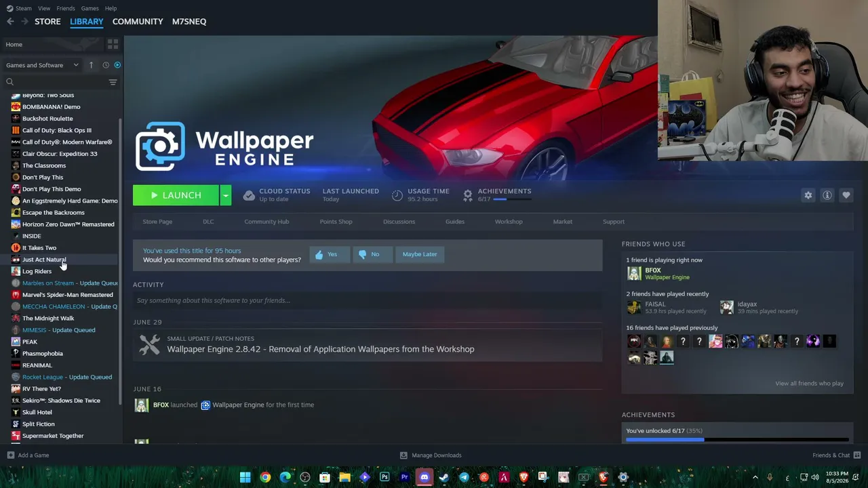868x488 pixels.
Task: Add a Game with the plus icon
Action: 10,455
